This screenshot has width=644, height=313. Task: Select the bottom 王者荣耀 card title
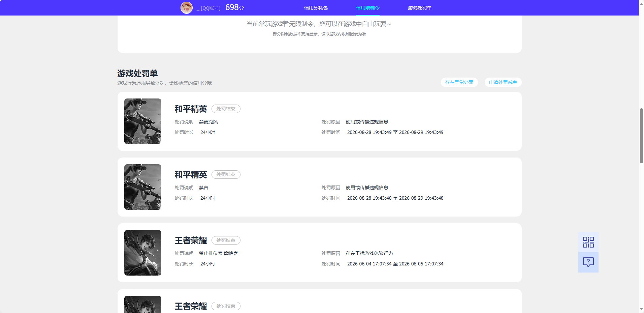click(191, 306)
